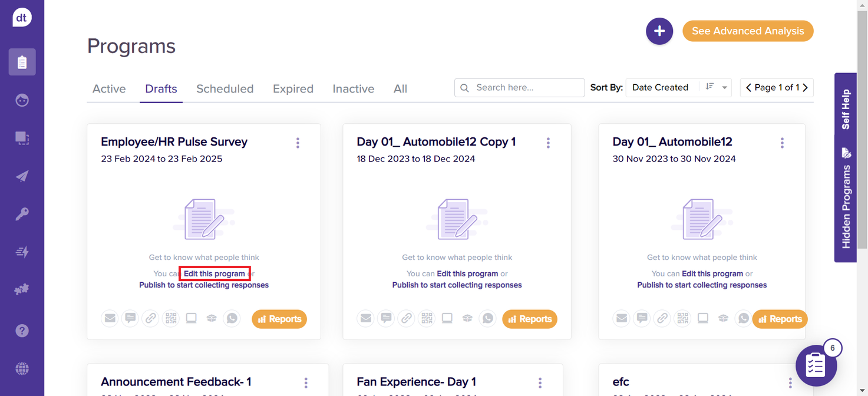
Task: Switch to the Expired tab
Action: (x=293, y=89)
